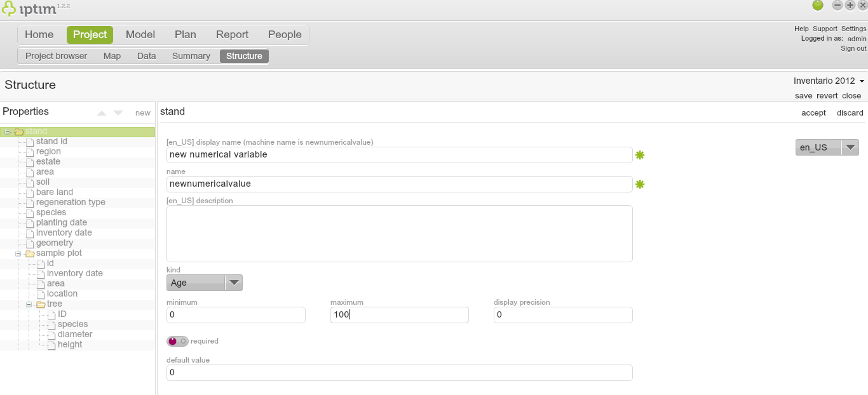Collapse the stand root node
This screenshot has height=395, width=868.
(x=8, y=131)
